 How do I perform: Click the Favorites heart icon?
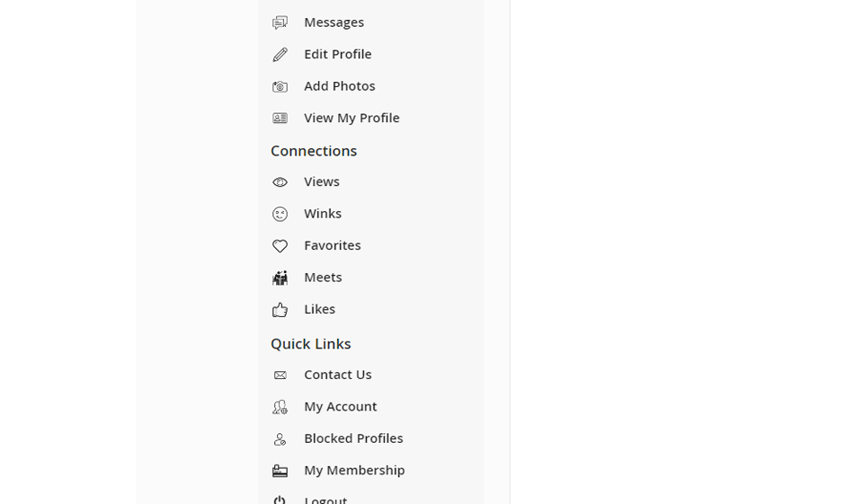(x=280, y=246)
